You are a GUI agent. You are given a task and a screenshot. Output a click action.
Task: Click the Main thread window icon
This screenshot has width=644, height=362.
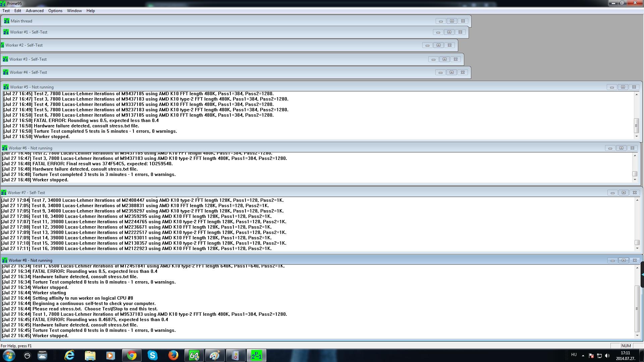tap(6, 21)
